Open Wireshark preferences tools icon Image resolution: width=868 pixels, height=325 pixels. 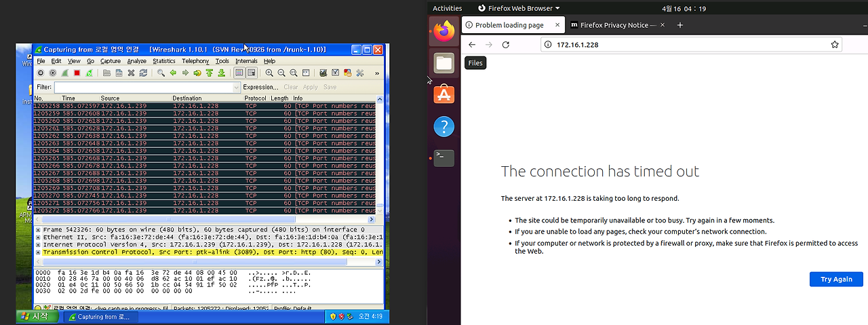360,73
